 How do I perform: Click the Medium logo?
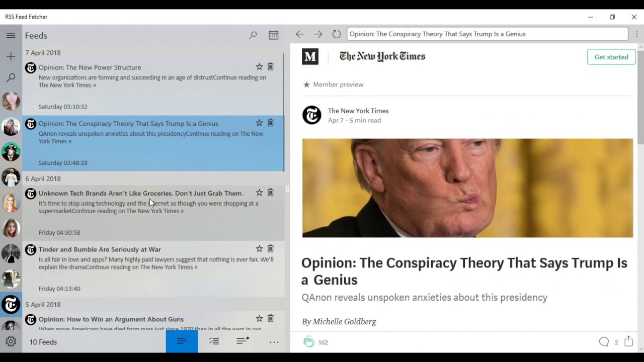310,56
